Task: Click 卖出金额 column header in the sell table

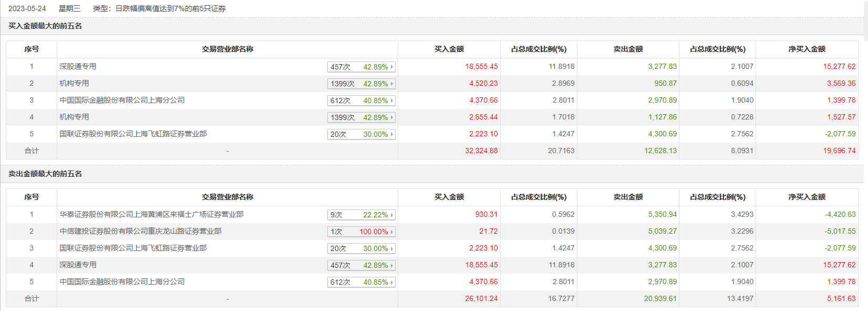Action: pos(628,197)
